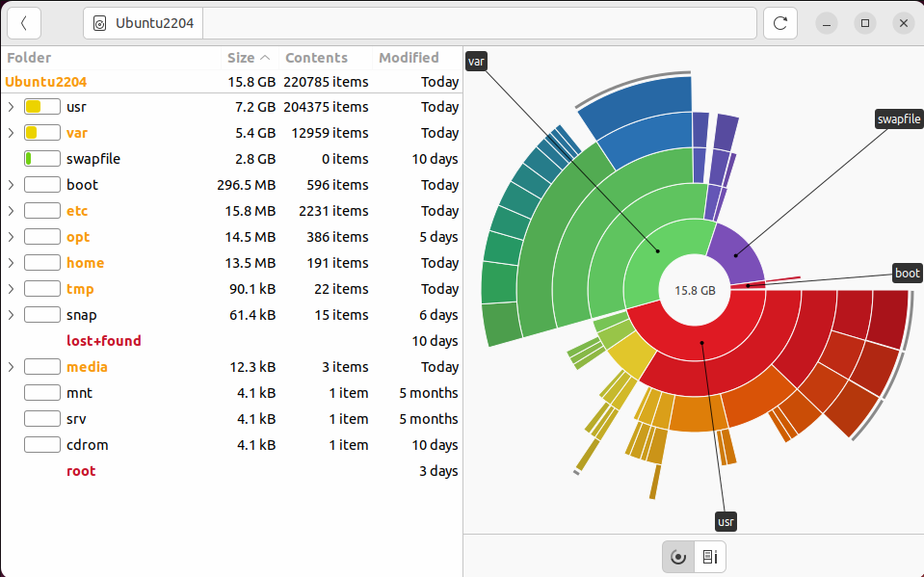Click the empty usage bar for boot

pyautogui.click(x=42, y=185)
